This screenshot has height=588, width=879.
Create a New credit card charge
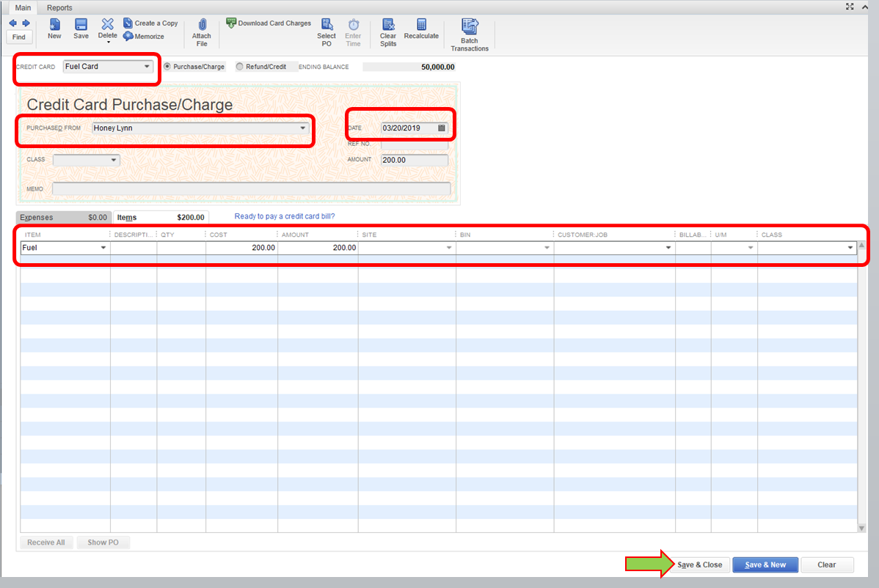click(54, 29)
